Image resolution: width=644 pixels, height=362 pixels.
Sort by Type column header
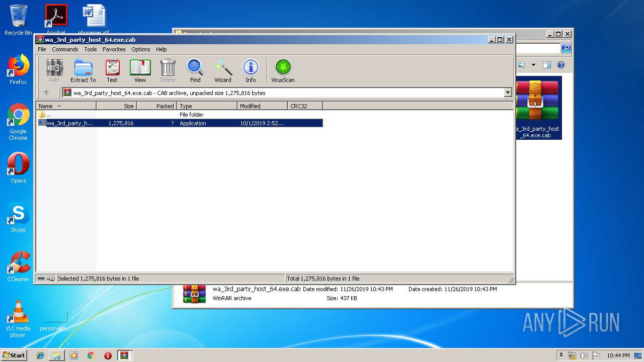pos(207,106)
